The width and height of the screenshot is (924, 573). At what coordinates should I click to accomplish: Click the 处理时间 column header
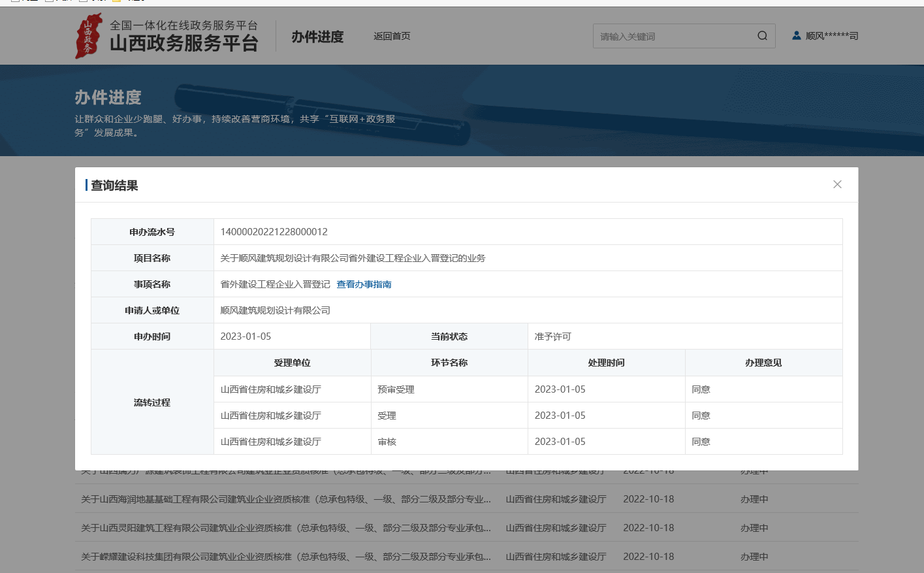(606, 363)
